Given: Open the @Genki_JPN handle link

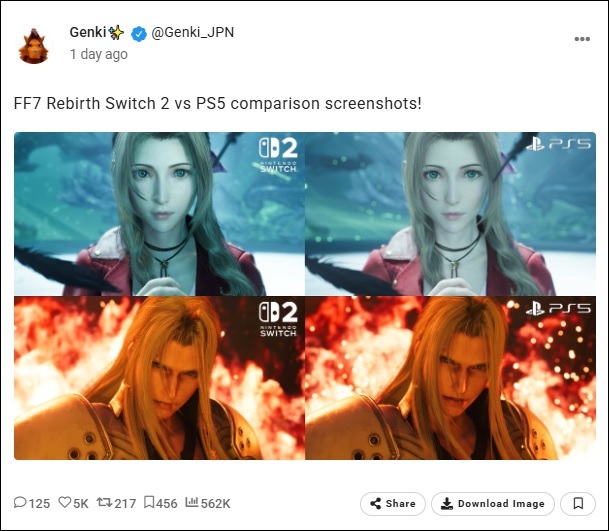Looking at the screenshot, I should (193, 32).
